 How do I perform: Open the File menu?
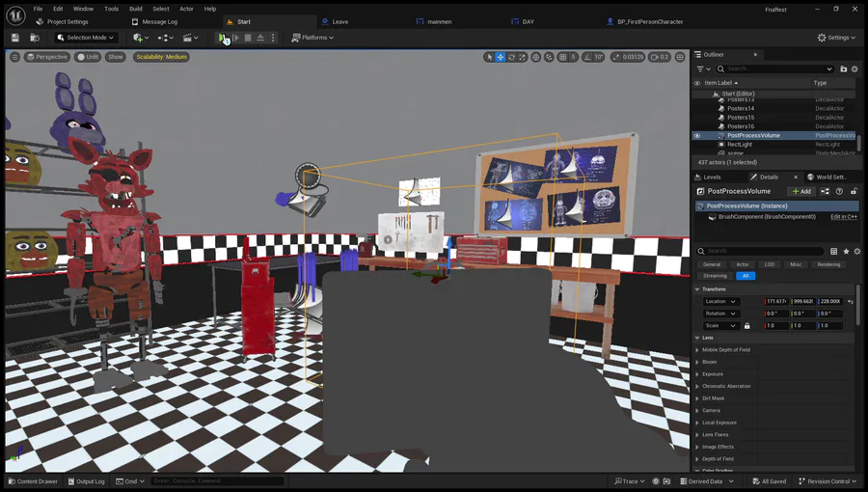coord(38,9)
